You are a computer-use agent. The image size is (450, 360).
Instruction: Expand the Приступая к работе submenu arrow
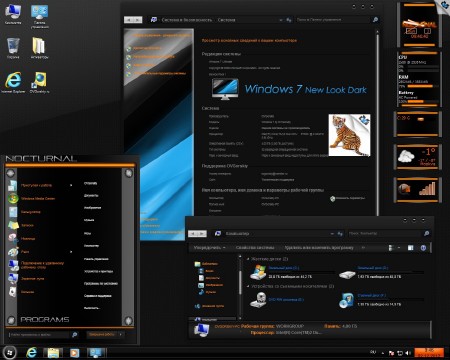point(71,185)
